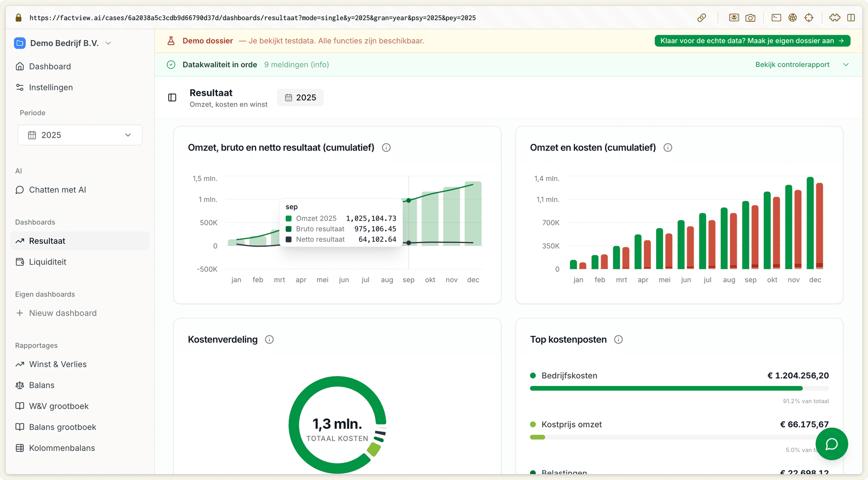Toggle the split view icon at top right
The width and height of the screenshot is (868, 480).
click(x=851, y=18)
